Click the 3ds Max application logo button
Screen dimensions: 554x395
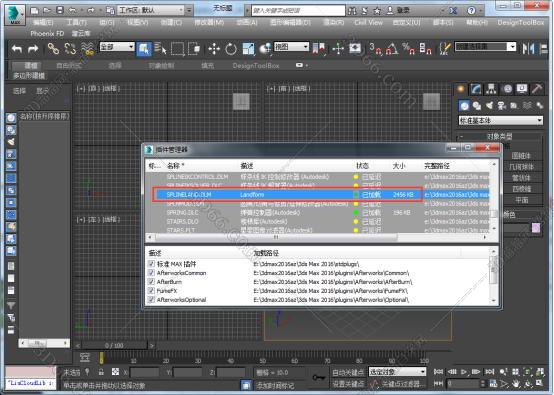point(15,15)
